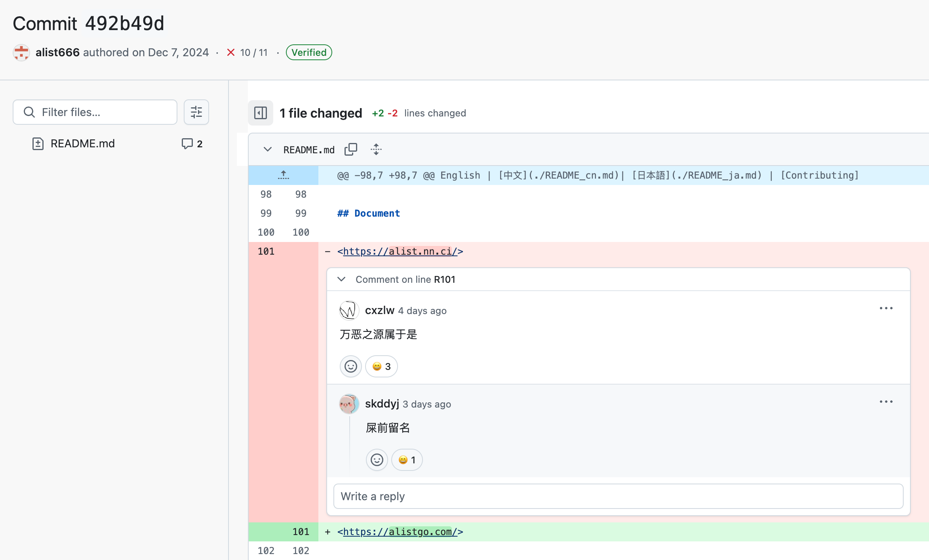Click the failed checks 10 / 11 status
Image resolution: width=929 pixels, height=560 pixels.
click(x=248, y=53)
